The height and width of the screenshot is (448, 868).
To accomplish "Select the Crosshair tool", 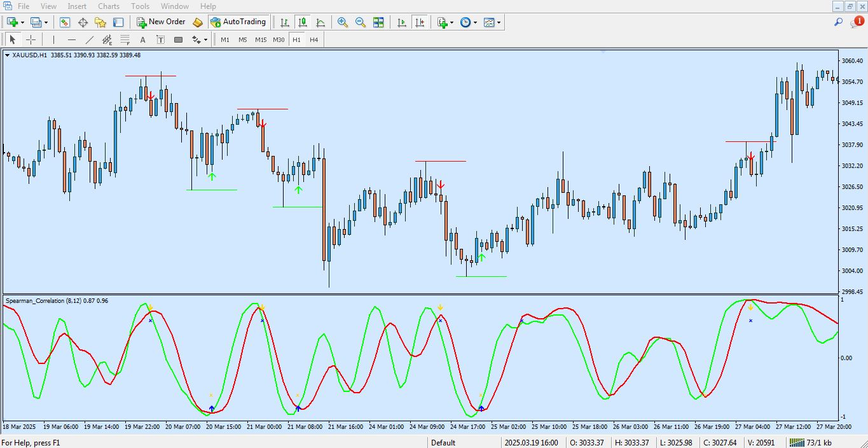I will click(x=31, y=39).
